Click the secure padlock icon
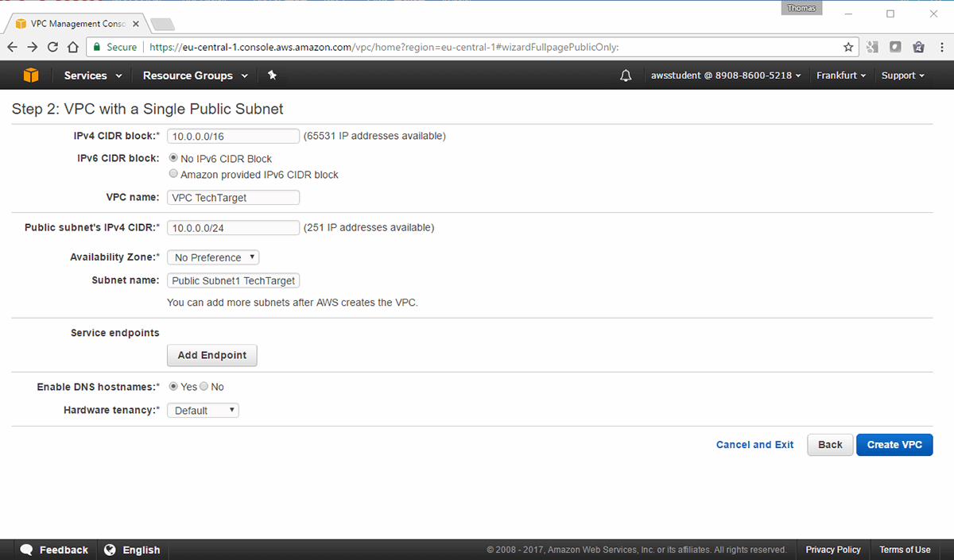 pyautogui.click(x=97, y=47)
